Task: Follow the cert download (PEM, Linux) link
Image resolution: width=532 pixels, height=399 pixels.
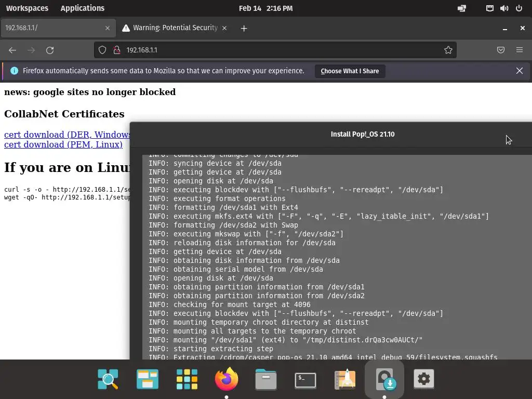Action: [x=63, y=144]
